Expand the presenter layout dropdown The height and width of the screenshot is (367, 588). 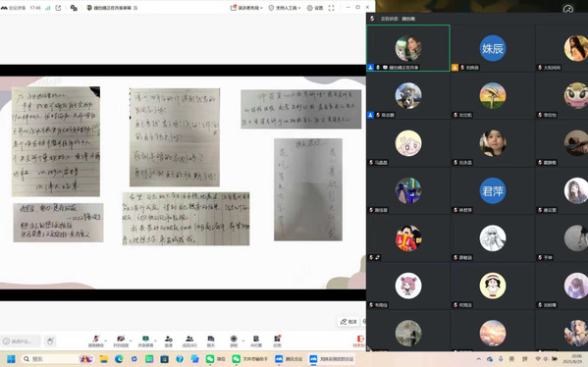click(246, 8)
